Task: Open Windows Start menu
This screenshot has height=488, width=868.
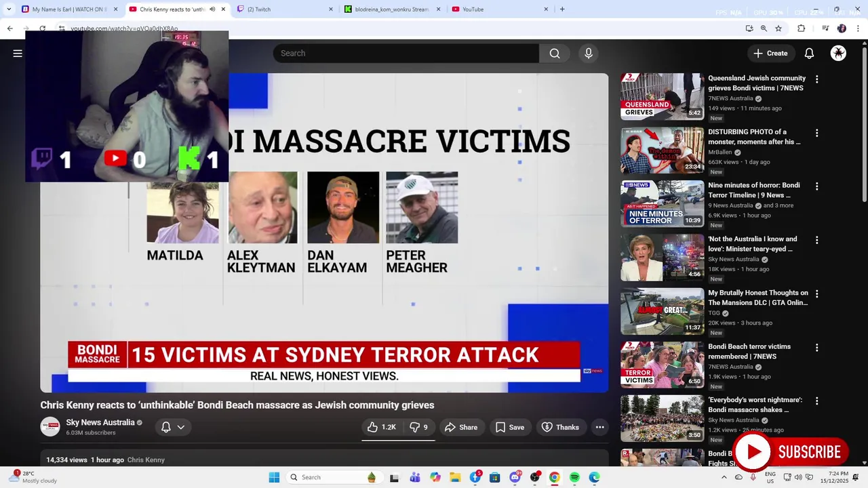Action: point(274,477)
